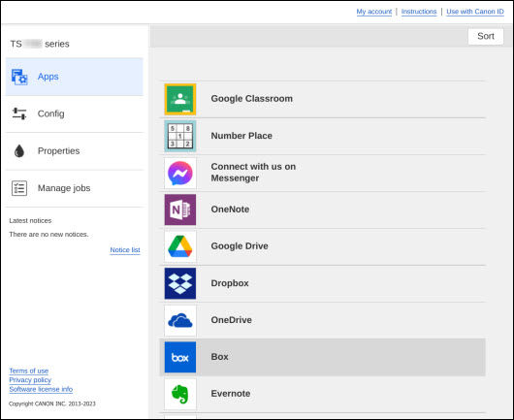The image size is (514, 420).
Task: Click the Config sliders icon
Action: [x=19, y=113]
